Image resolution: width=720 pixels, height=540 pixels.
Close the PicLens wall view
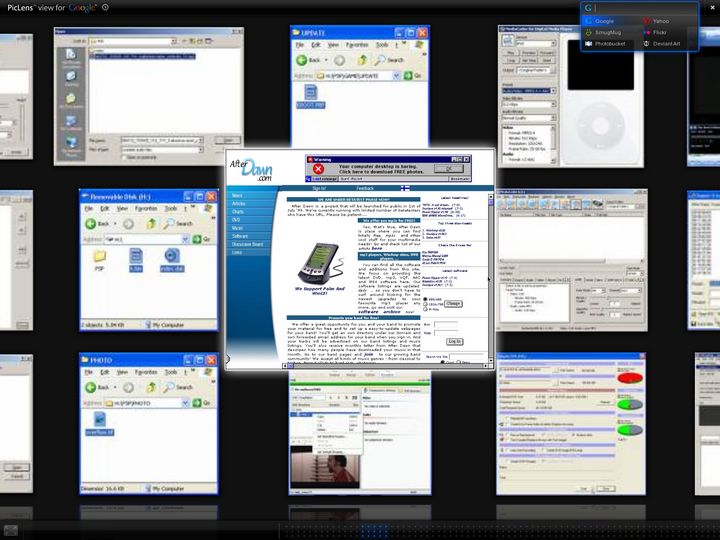[713, 7]
